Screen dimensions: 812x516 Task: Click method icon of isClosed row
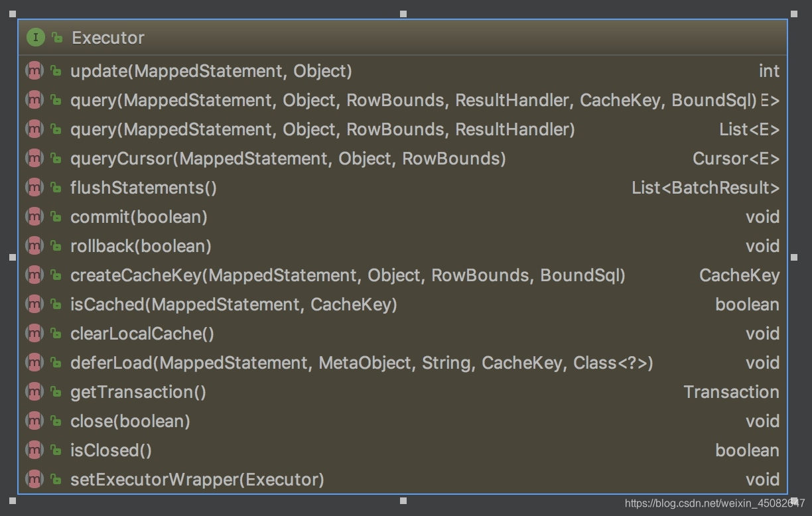pos(34,450)
